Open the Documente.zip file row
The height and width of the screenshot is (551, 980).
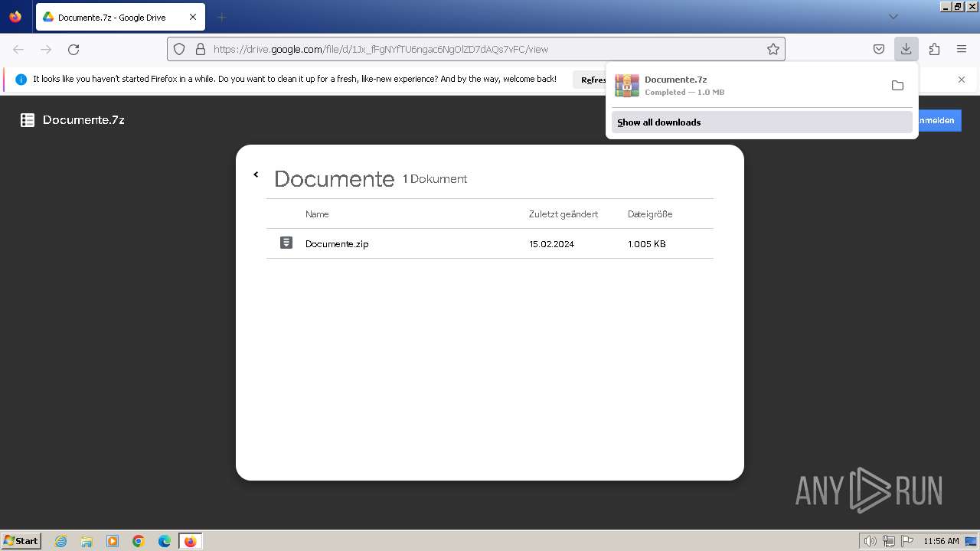[x=490, y=243]
